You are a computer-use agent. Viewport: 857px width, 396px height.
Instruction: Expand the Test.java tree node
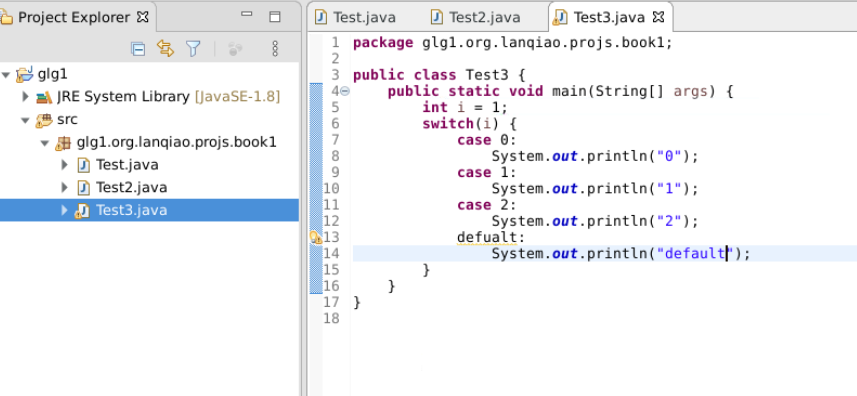point(64,164)
